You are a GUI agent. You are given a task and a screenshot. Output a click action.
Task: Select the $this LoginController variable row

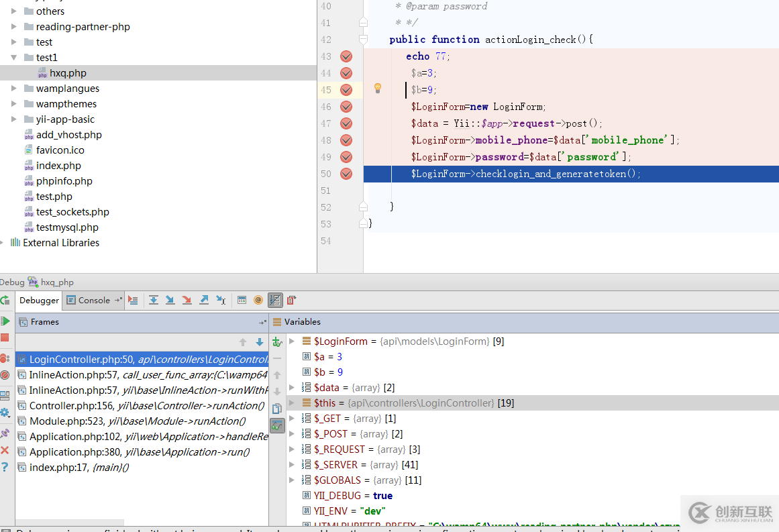533,403
